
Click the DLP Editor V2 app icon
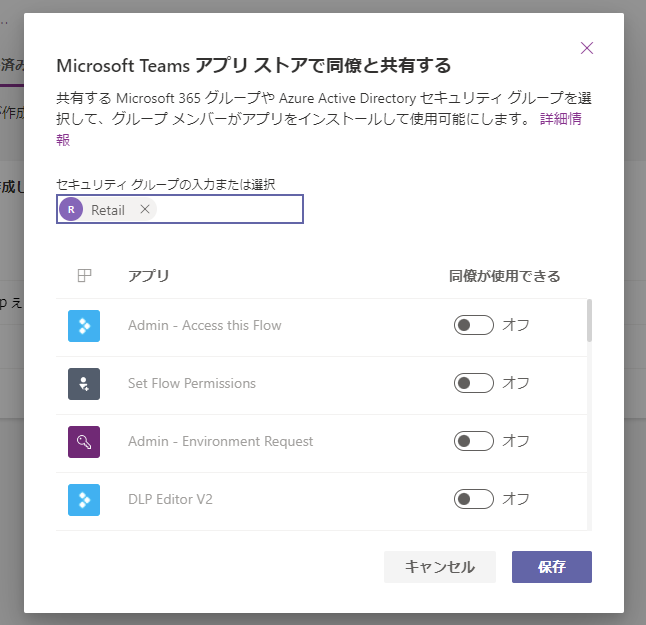tap(84, 500)
